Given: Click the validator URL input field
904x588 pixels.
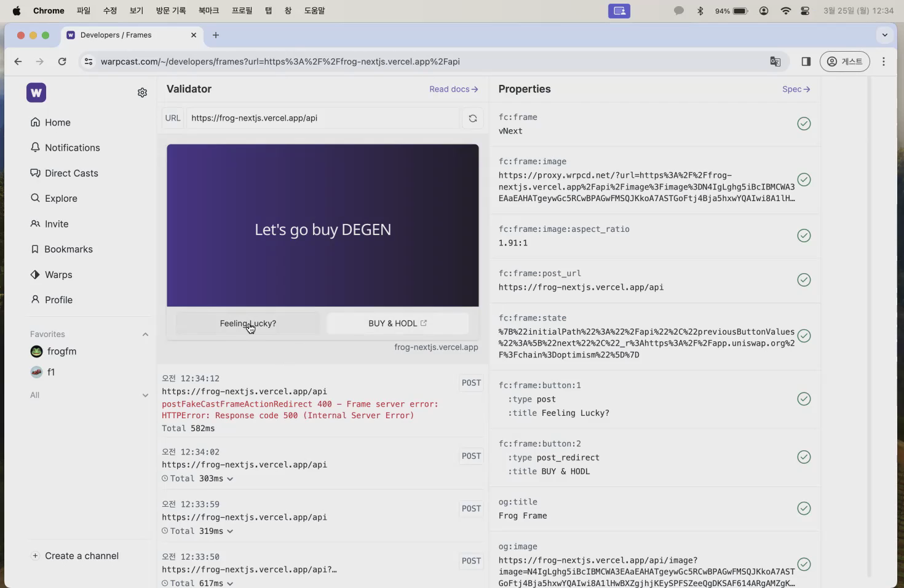Looking at the screenshot, I should click(322, 118).
